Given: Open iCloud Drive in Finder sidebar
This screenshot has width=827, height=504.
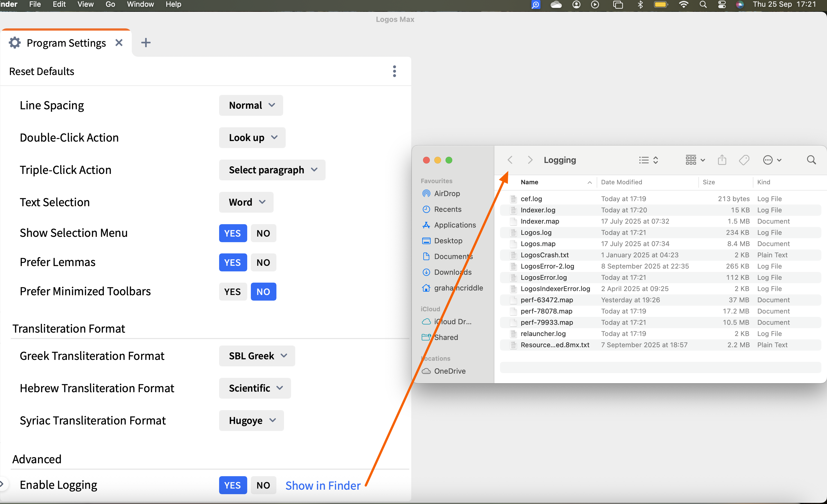Looking at the screenshot, I should tap(447, 321).
